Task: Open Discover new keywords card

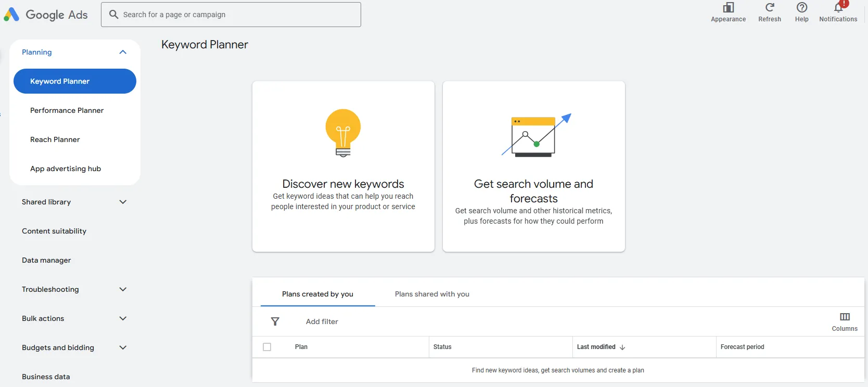Action: pos(343,166)
